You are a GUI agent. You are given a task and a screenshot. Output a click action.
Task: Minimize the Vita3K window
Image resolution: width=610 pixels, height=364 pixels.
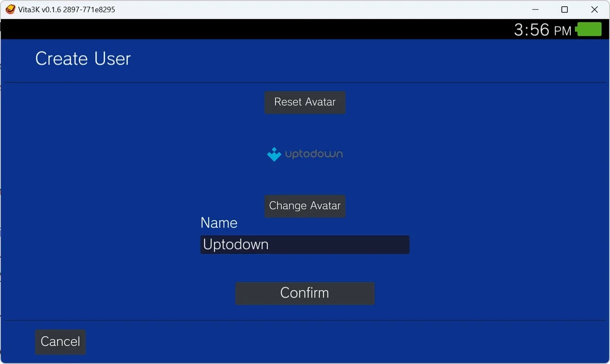point(535,9)
